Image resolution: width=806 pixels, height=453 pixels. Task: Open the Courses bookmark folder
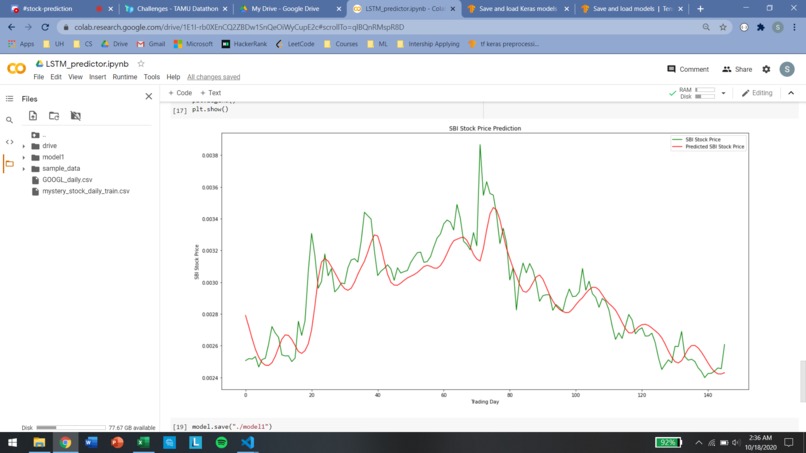point(341,44)
